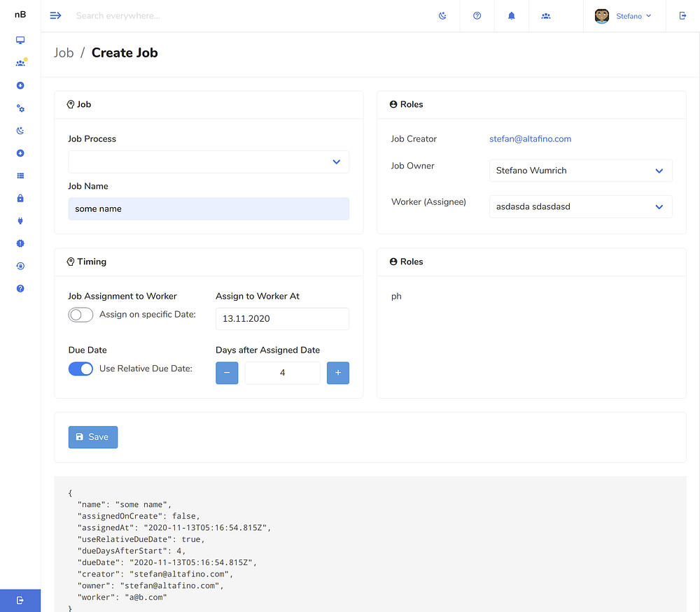Click the logout icon in top-right corner
This screenshot has height=612, width=700.
[683, 16]
